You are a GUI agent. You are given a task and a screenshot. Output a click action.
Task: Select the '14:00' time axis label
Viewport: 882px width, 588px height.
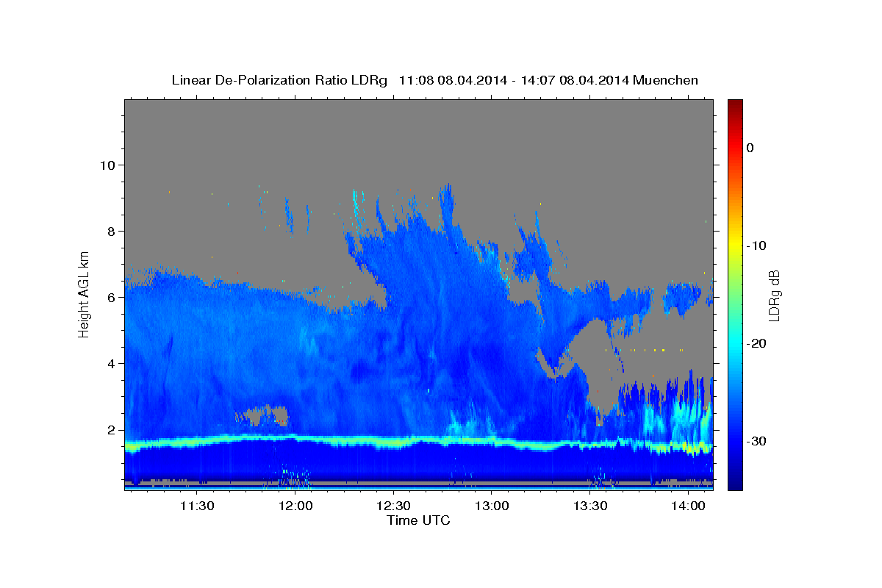[688, 506]
